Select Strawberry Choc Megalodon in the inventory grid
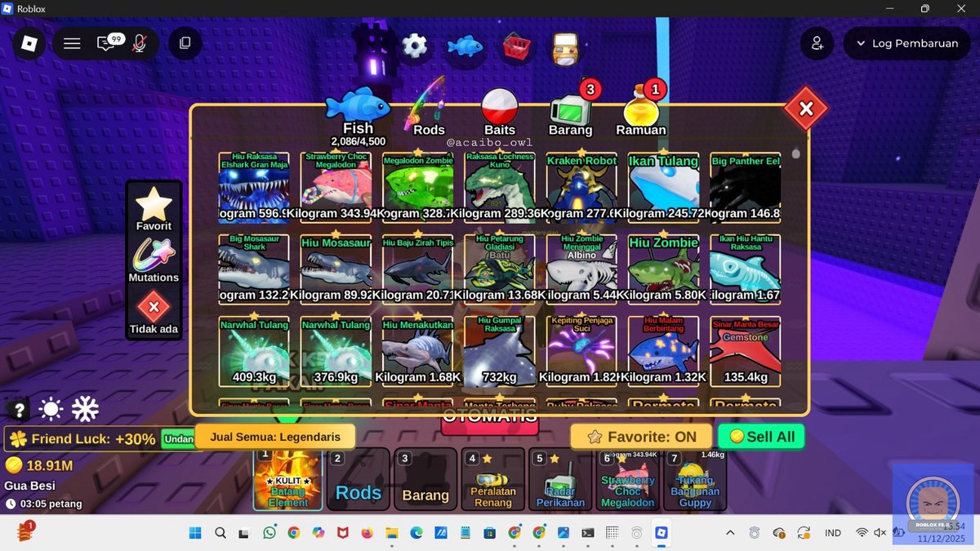 336,187
